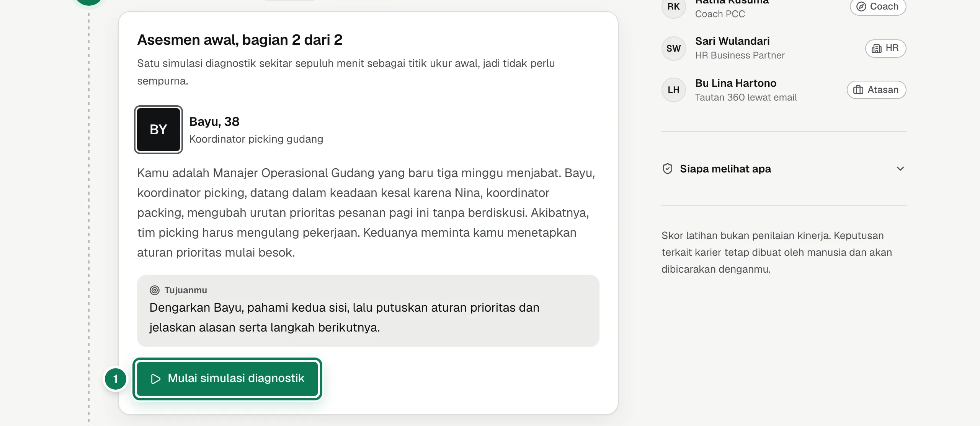Image resolution: width=980 pixels, height=426 pixels.
Task: Click the text Koordinator picking gudang
Action: (256, 139)
